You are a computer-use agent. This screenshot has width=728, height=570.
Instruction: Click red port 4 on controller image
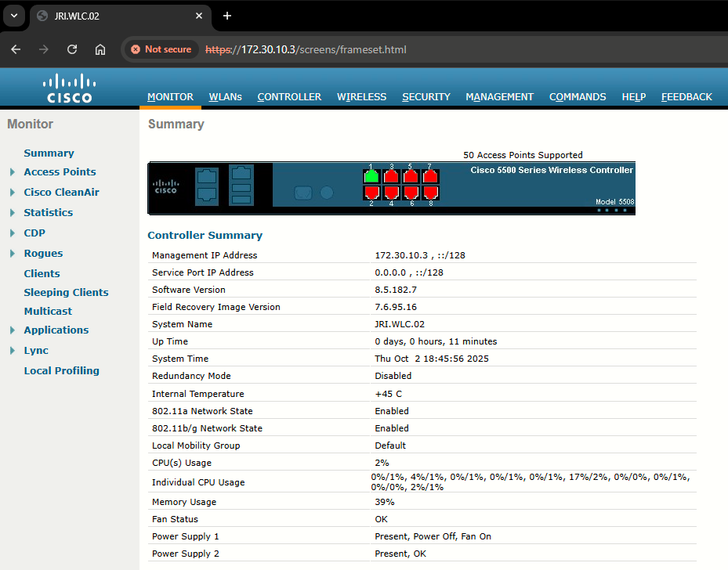[x=391, y=193]
